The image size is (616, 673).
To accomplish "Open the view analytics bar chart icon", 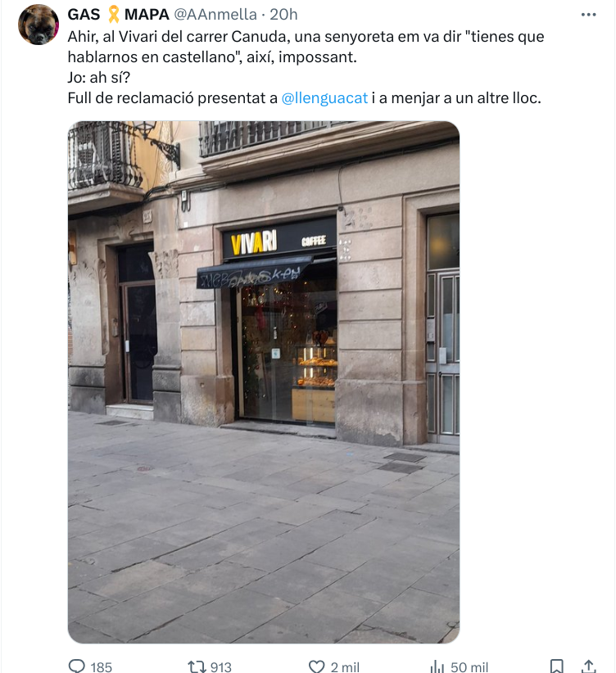I will pyautogui.click(x=437, y=666).
